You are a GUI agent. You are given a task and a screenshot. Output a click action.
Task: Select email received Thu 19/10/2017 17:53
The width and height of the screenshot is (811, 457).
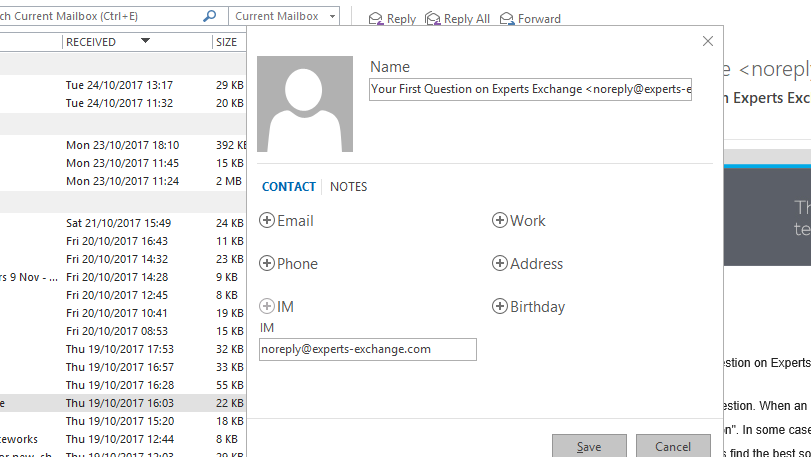click(x=123, y=349)
